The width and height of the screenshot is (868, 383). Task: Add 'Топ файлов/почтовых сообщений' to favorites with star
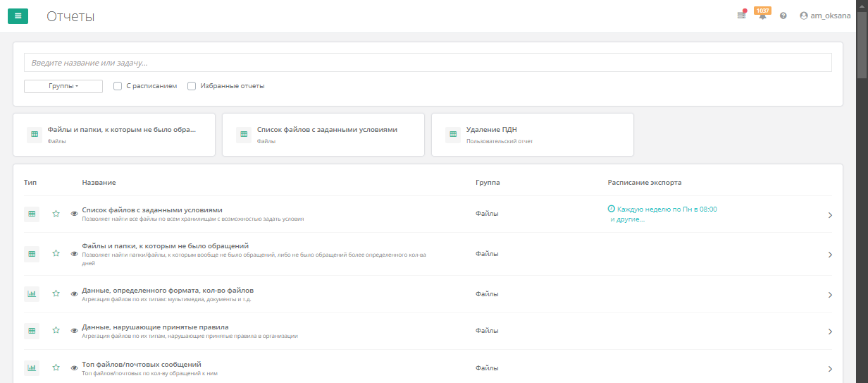coord(56,367)
